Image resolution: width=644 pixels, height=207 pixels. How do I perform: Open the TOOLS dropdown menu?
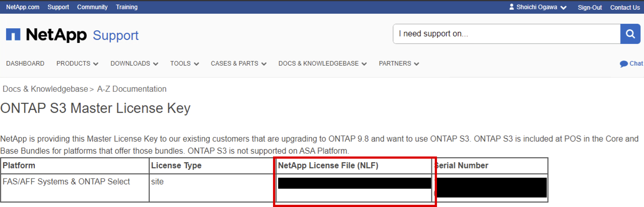pyautogui.click(x=184, y=64)
